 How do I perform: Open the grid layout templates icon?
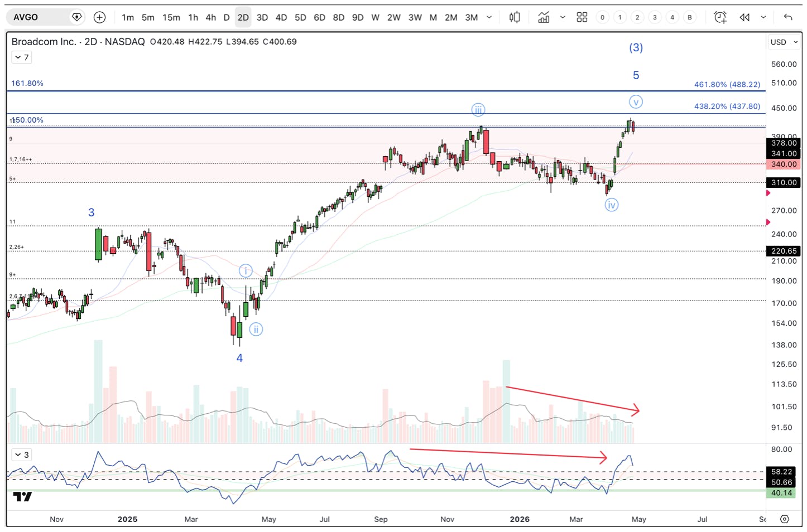click(x=582, y=17)
